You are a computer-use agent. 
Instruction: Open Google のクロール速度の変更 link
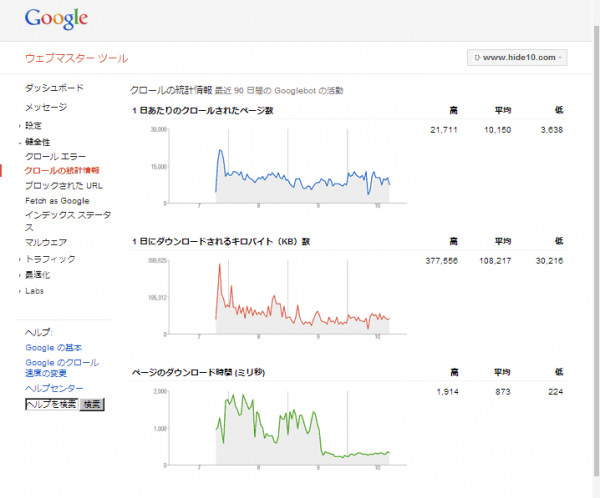click(x=62, y=367)
